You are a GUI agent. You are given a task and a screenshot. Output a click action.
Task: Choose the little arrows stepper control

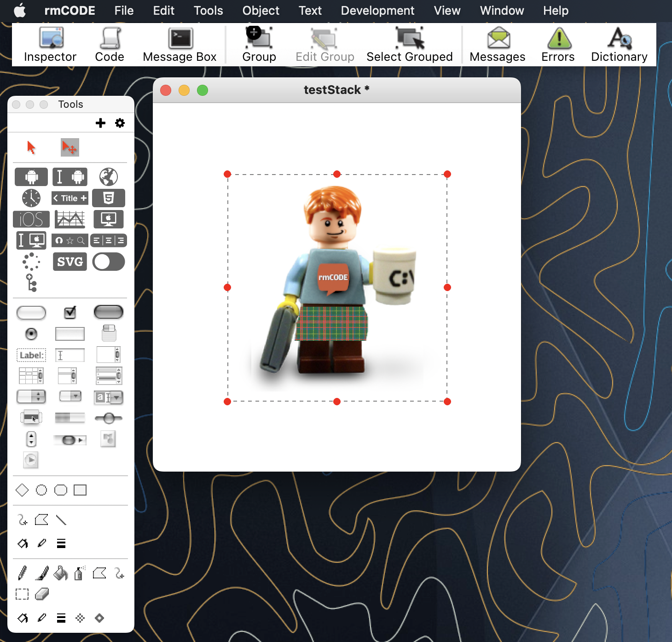[x=31, y=439]
